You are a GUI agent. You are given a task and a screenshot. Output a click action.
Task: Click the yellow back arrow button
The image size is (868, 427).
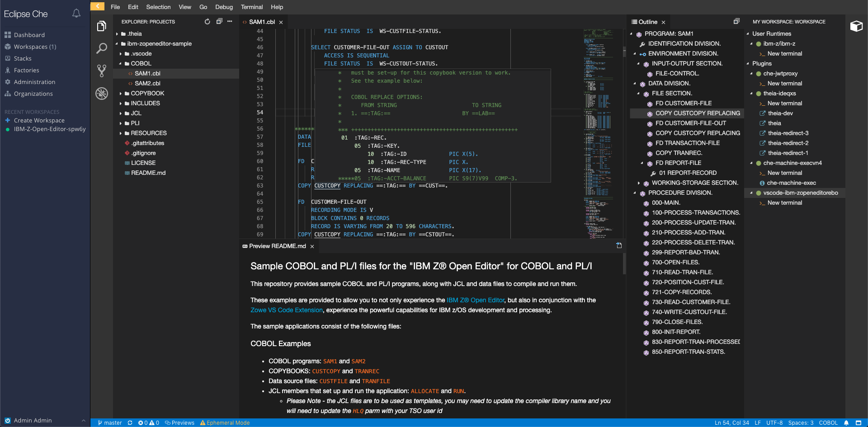click(x=97, y=6)
